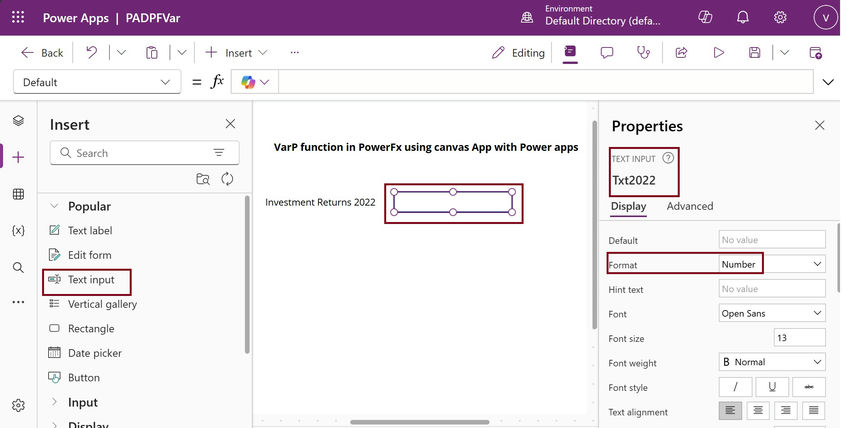The image size is (850, 428).
Task: Open settings gear in header
Action: 780,17
